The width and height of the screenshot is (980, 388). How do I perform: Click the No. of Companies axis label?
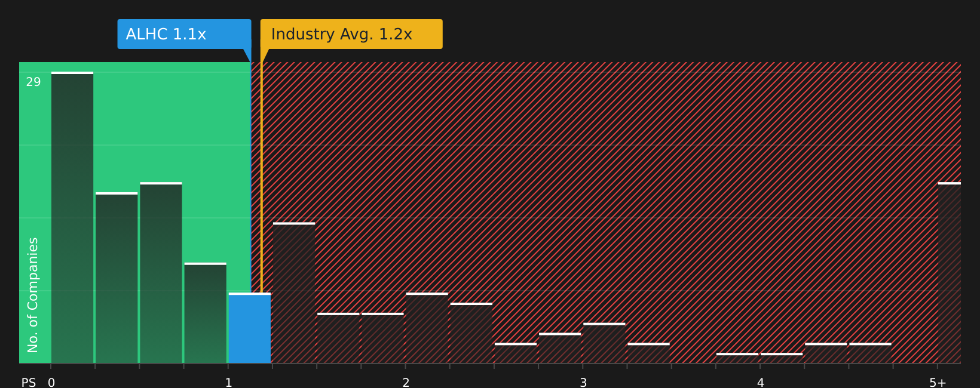pos(33,295)
